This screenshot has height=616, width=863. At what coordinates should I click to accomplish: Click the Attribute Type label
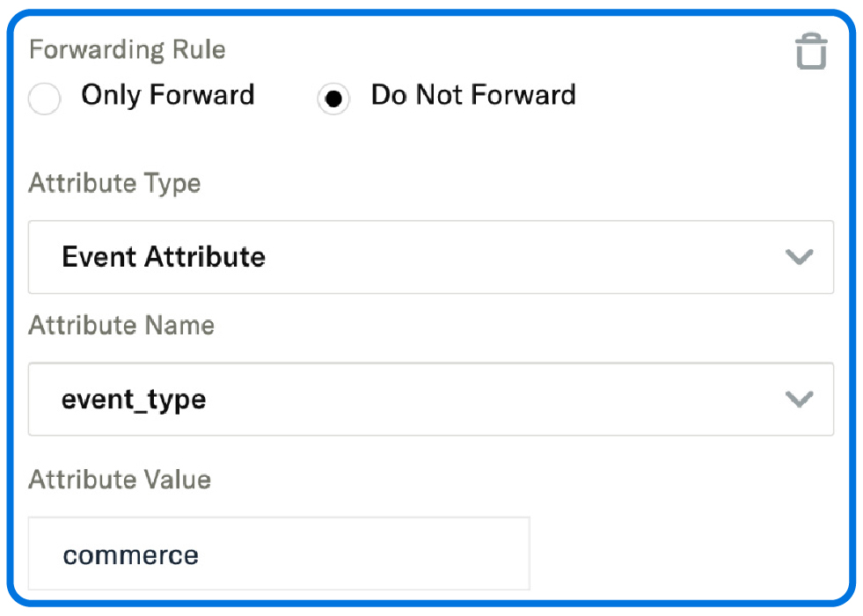pos(114,184)
